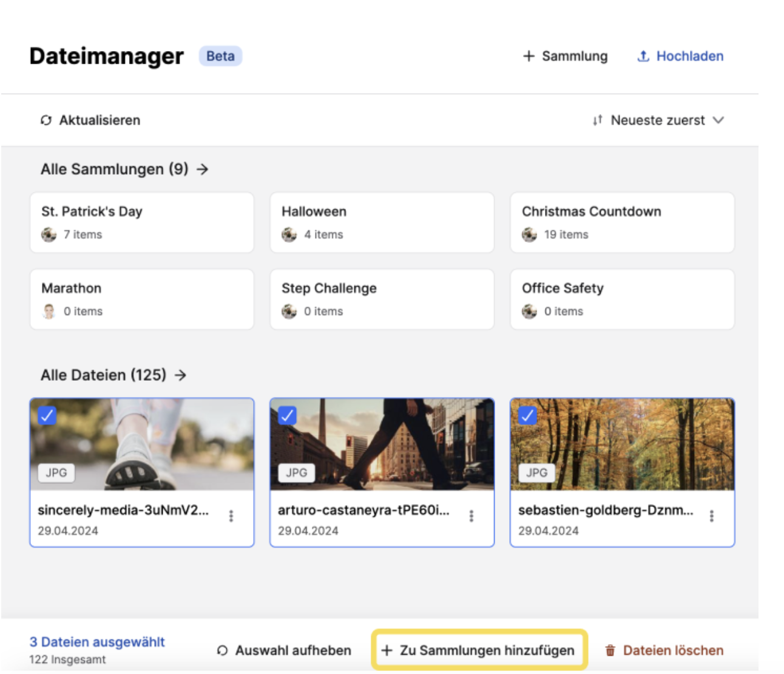Open the sincerely-media shoe thumbnail
The image size is (784, 674).
point(142,444)
